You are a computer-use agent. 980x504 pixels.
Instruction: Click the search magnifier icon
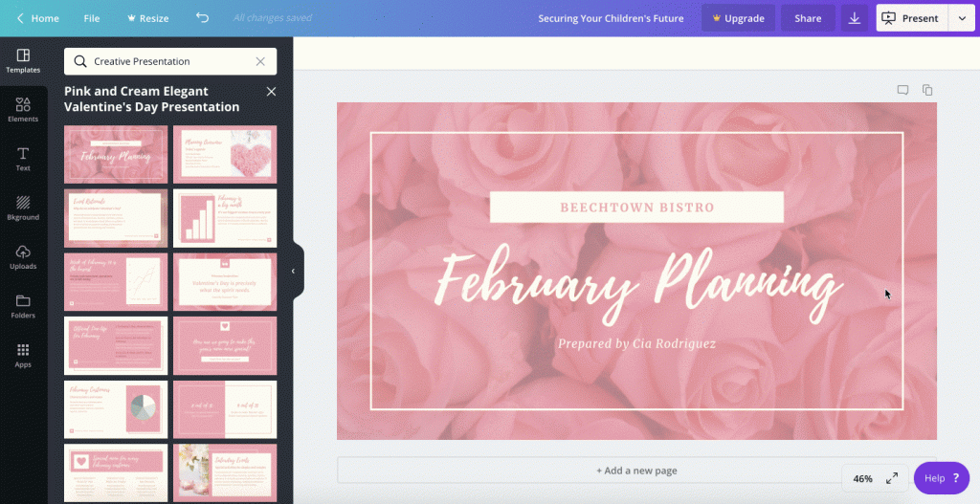pos(80,61)
